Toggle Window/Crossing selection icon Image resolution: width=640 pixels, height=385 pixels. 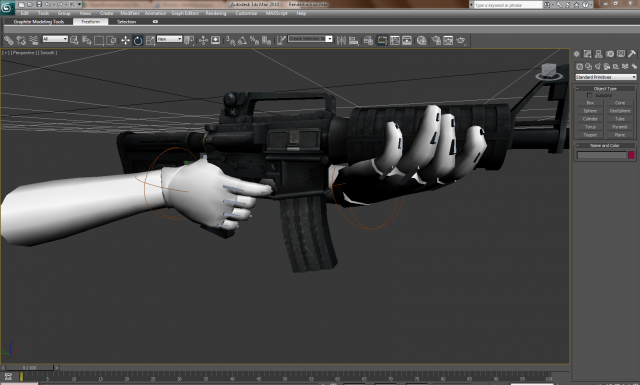click(111, 40)
